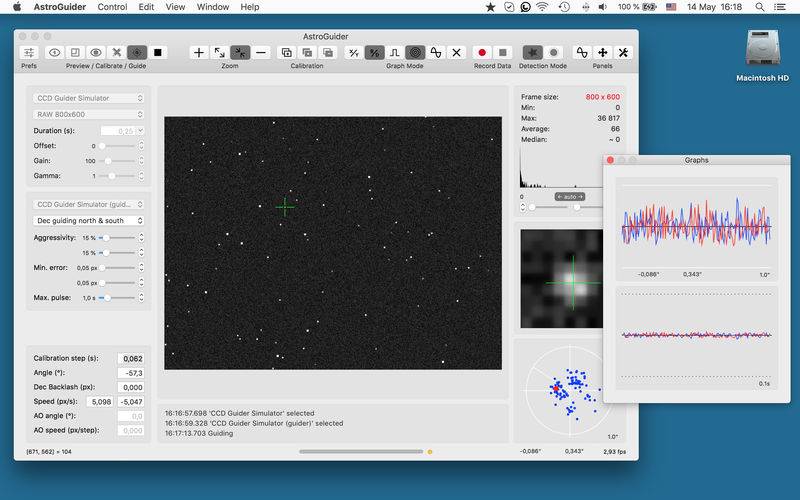Screen dimensions: 800x500
Task: Open the RAW 800x600 mode dropdown
Action: pos(89,114)
